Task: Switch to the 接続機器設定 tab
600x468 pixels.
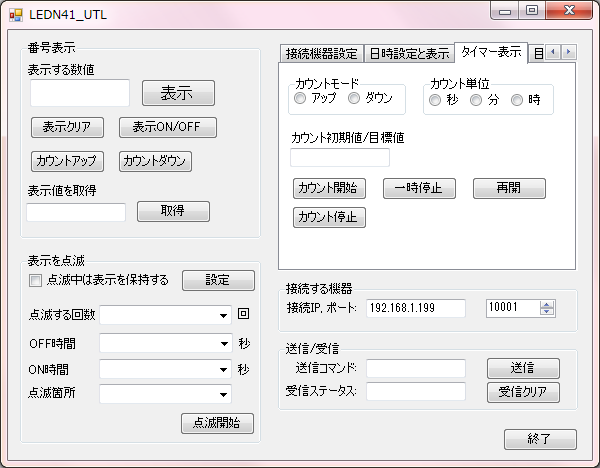Action: click(321, 54)
